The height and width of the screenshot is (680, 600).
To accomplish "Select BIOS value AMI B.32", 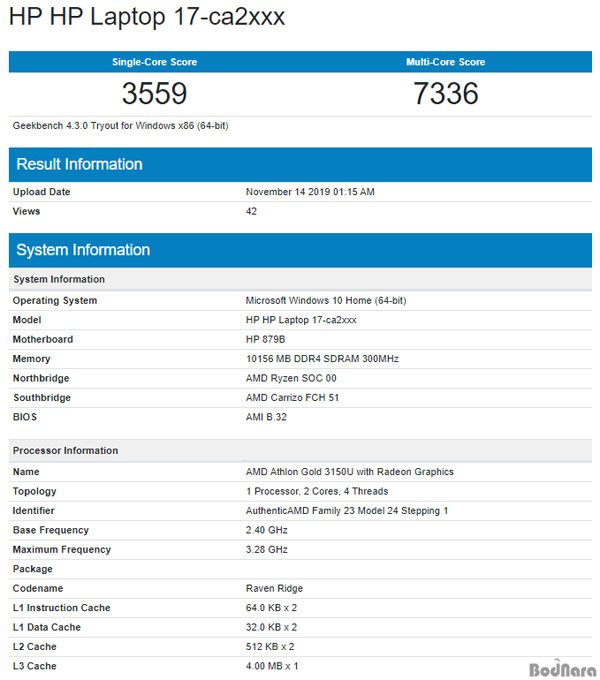I will coord(266,417).
